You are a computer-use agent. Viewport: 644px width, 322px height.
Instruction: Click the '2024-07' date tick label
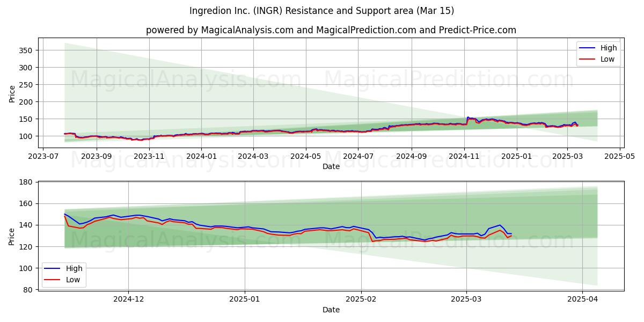[x=358, y=157]
